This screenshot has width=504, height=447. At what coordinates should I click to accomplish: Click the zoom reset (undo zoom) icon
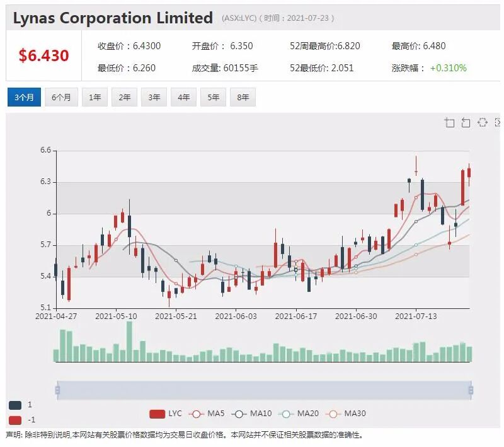point(466,122)
